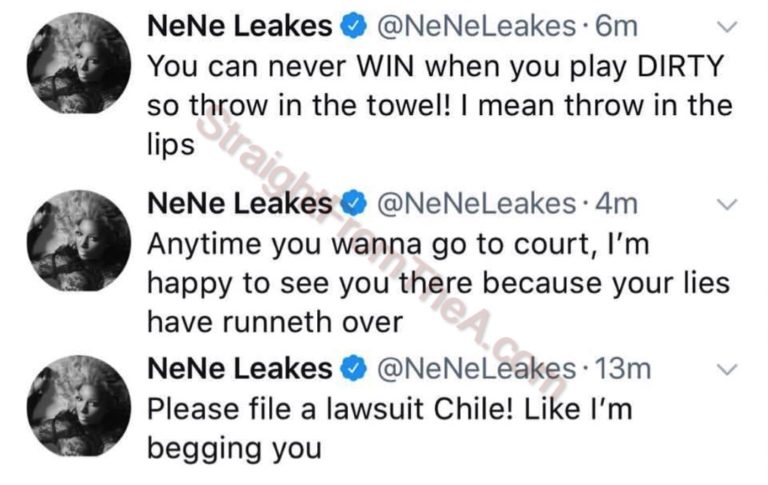Expand the options chevron on the 4m tweet
Image resolution: width=768 pixels, height=485 pixels.
pos(729,205)
